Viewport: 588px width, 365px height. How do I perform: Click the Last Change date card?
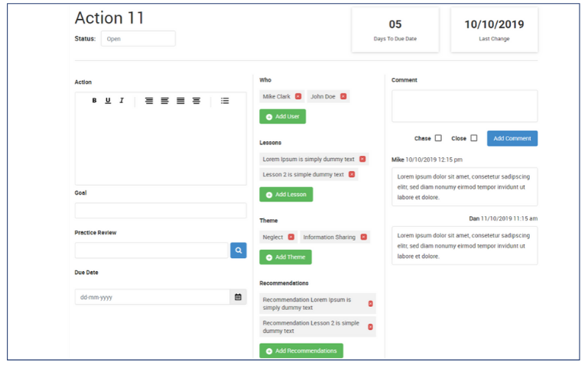(x=494, y=30)
